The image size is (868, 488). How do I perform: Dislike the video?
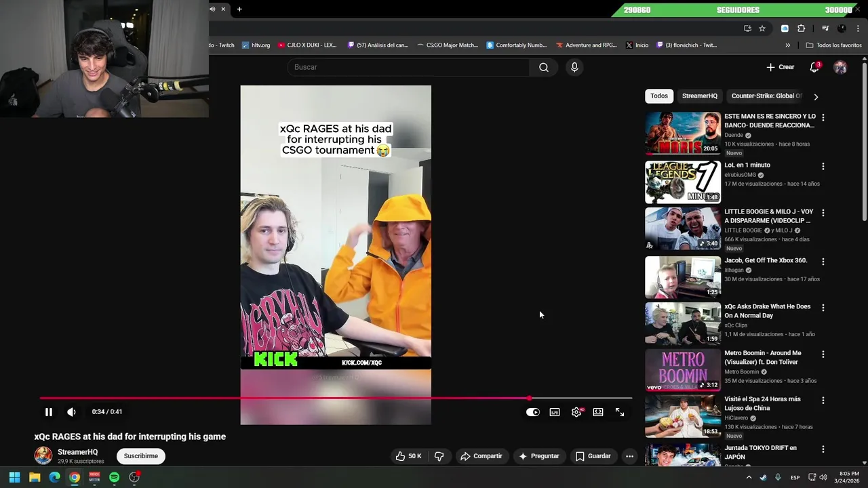(x=439, y=456)
